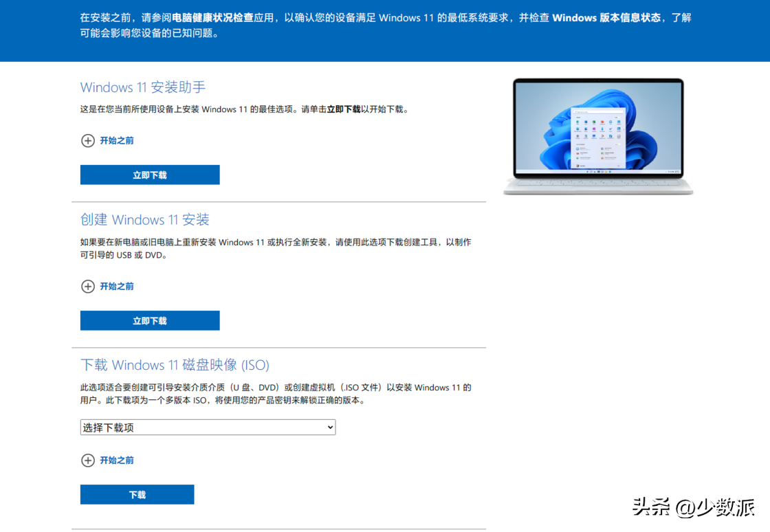
Task: Click the laptop product image
Action: coord(598,136)
